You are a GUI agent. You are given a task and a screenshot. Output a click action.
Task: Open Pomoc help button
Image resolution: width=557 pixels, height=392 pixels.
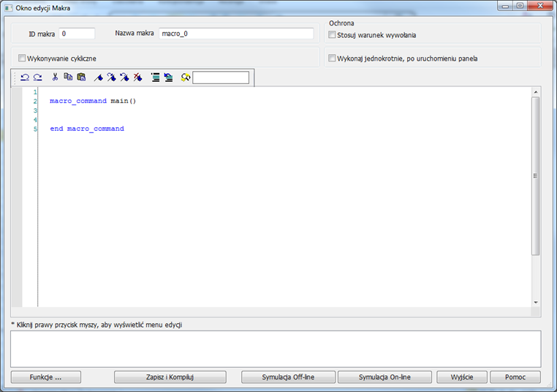515,377
